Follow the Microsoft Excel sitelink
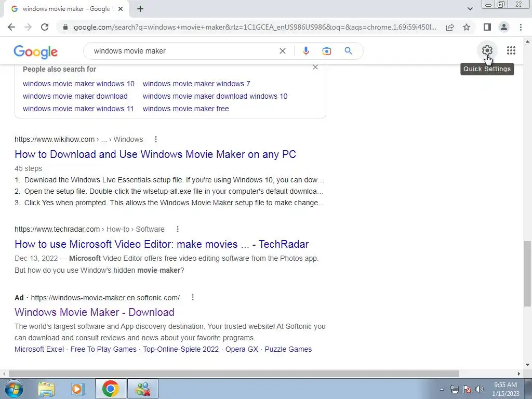 tap(39, 349)
